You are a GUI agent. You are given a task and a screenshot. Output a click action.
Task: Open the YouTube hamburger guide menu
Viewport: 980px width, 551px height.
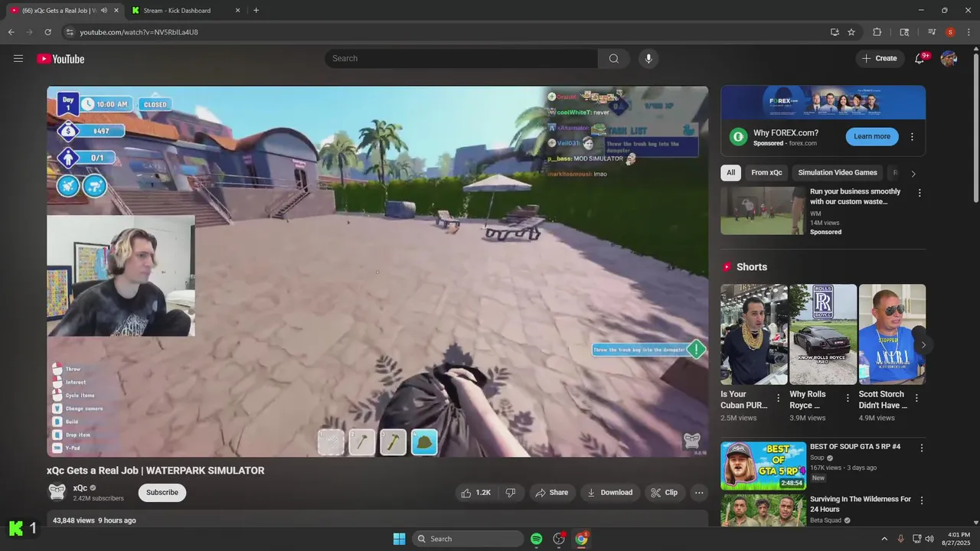[18, 58]
